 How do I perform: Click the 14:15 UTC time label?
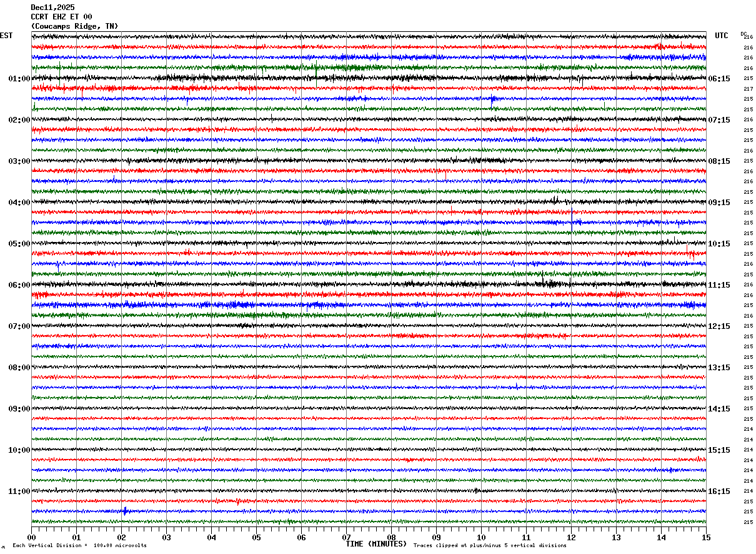(719, 409)
